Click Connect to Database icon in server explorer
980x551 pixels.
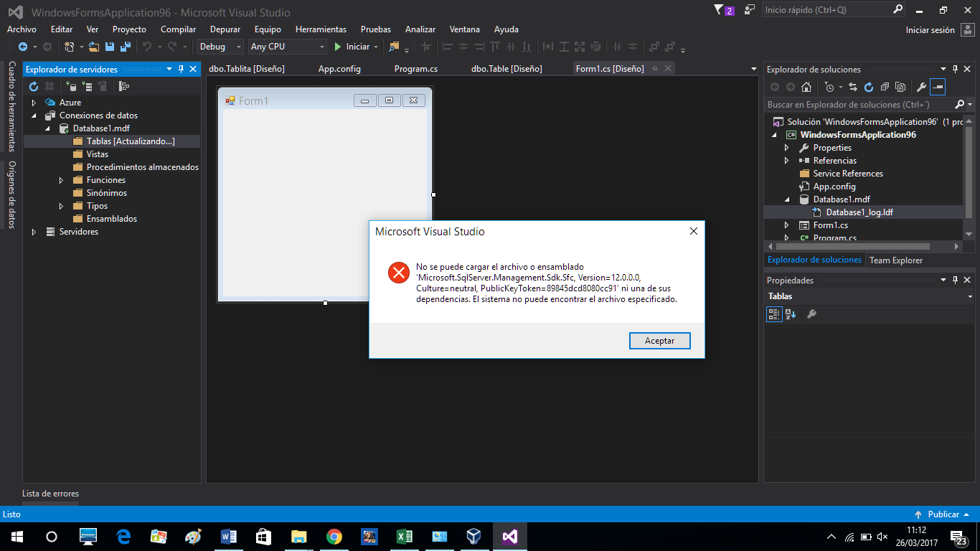[x=71, y=87]
